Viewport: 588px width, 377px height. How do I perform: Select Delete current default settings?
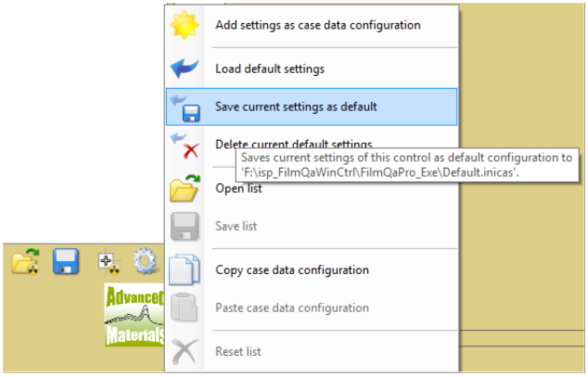point(294,145)
